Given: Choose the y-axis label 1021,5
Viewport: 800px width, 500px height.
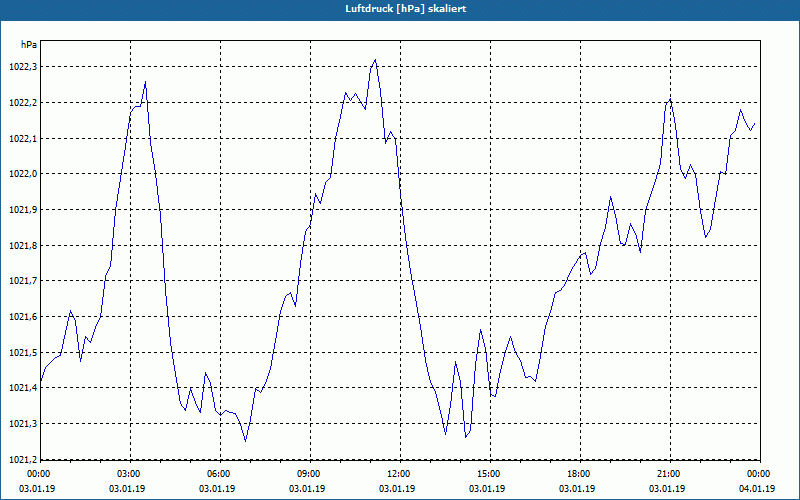Looking at the screenshot, I should point(23,353).
